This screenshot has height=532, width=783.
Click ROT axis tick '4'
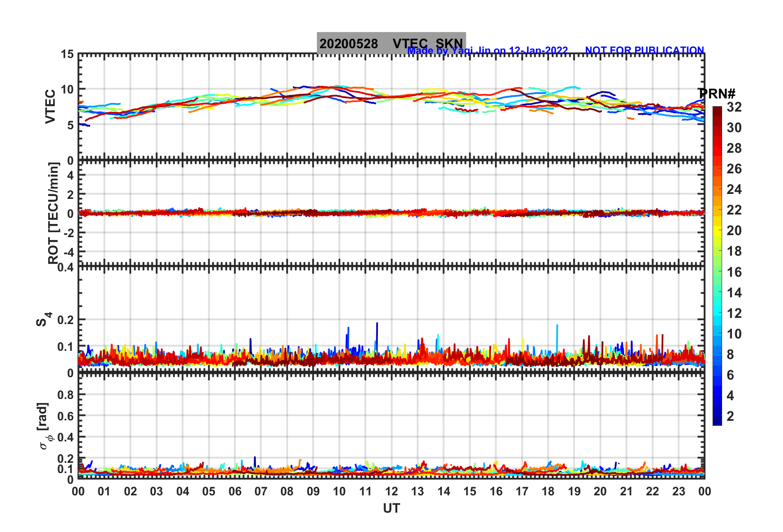[70, 175]
